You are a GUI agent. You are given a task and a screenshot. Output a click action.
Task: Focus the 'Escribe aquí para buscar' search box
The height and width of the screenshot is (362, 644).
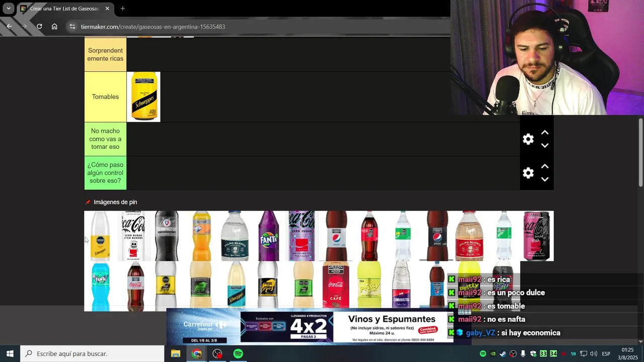click(93, 354)
